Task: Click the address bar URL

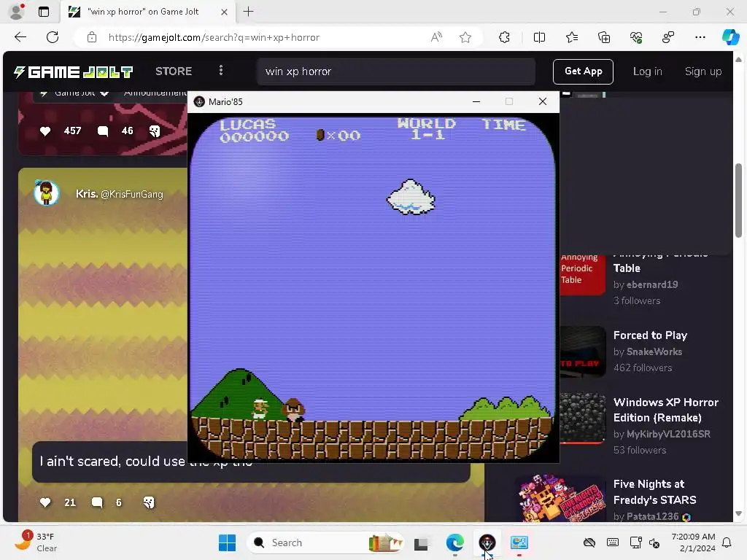Action: [x=214, y=37]
